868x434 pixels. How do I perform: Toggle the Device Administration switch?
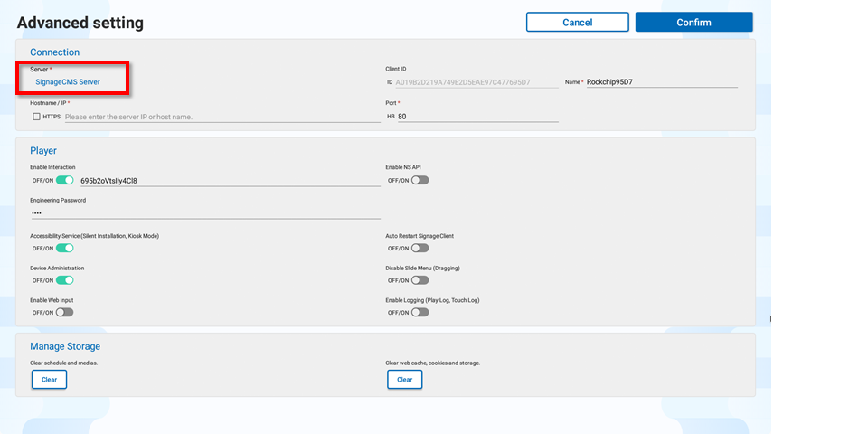(x=64, y=280)
